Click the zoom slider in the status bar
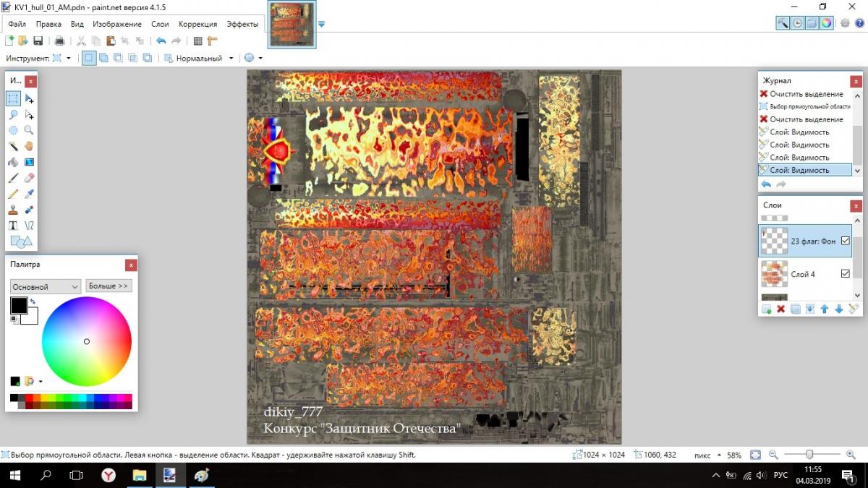Viewport: 868px width, 488px height. (x=809, y=455)
